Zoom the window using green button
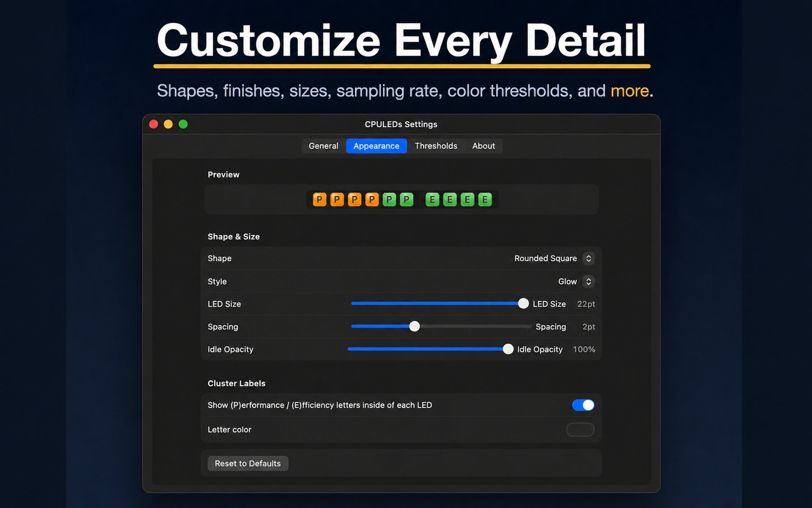This screenshot has width=812, height=508. click(x=183, y=124)
